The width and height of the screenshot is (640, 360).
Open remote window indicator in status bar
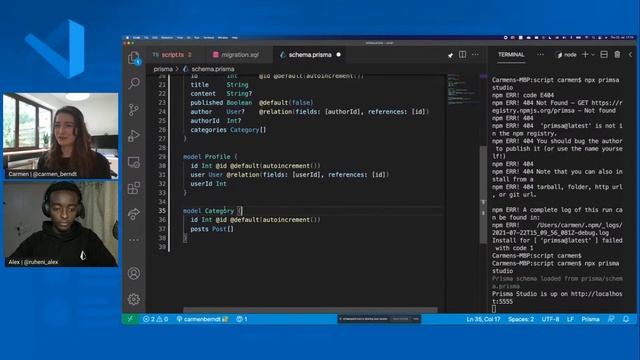[x=130, y=319]
